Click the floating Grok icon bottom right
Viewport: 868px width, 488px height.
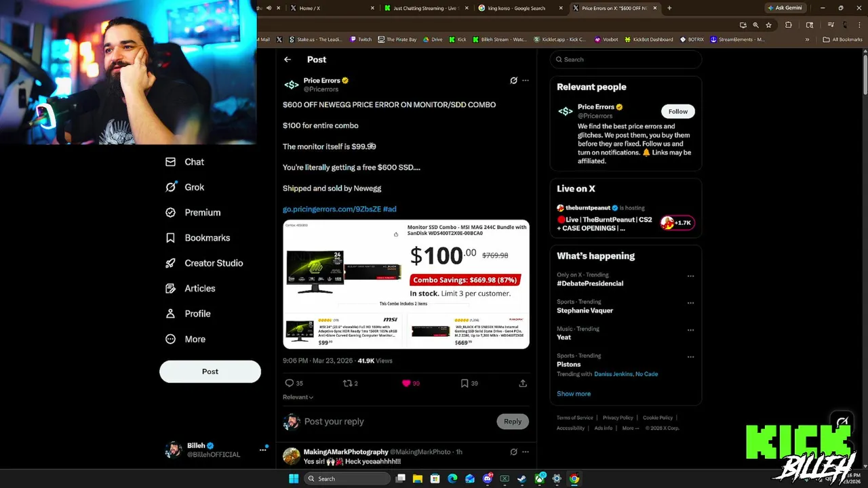[842, 422]
